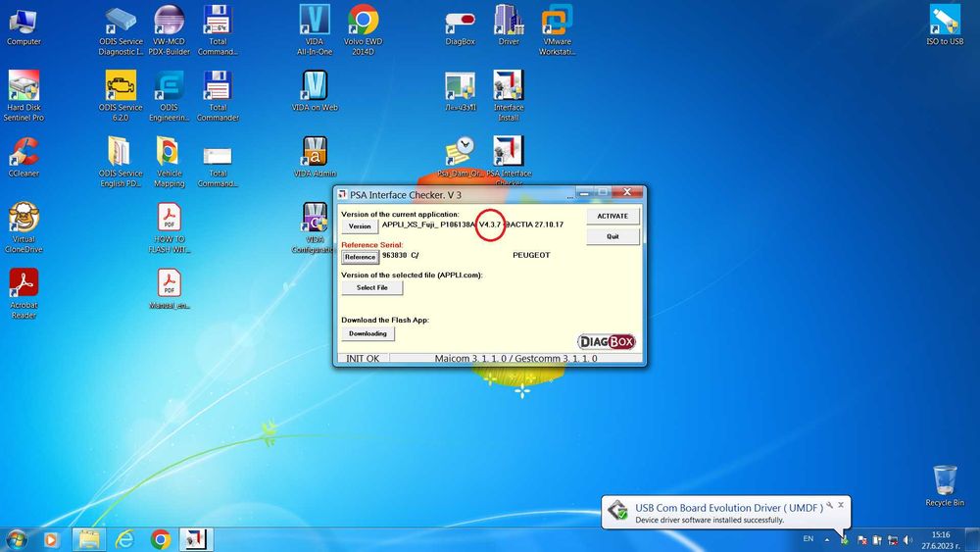980x552 pixels.
Task: Launch Windows Media Player from taskbar
Action: [x=51, y=539]
